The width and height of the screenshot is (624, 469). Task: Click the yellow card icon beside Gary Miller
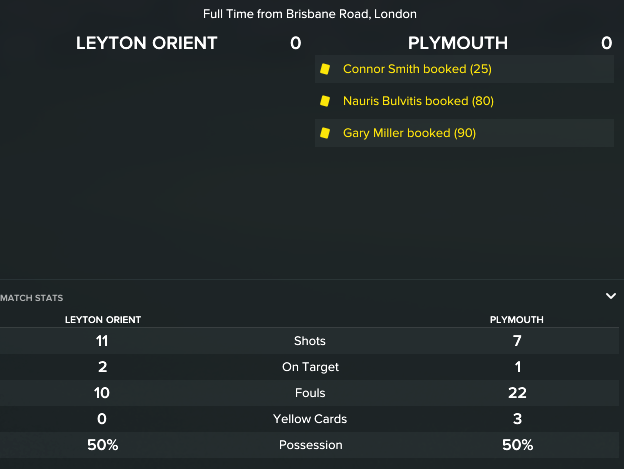[x=324, y=133]
